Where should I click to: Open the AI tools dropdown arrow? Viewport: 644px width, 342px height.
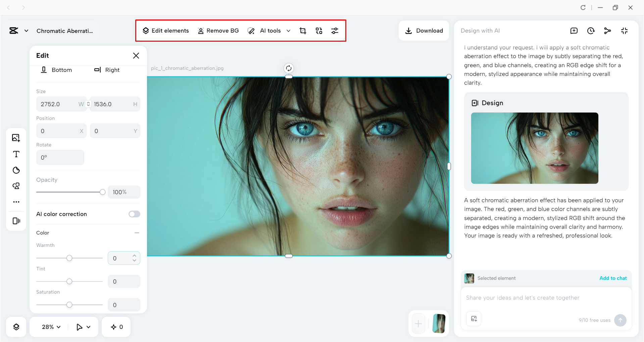[289, 31]
